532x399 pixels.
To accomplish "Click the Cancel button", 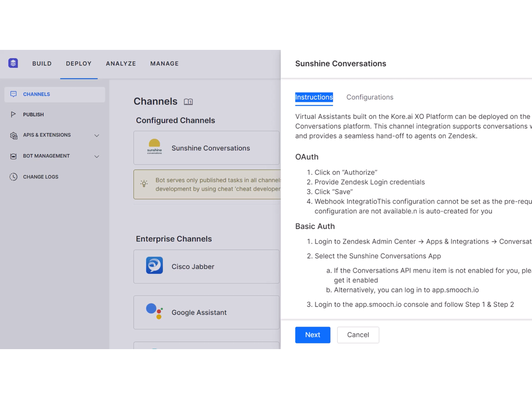I will point(358,335).
